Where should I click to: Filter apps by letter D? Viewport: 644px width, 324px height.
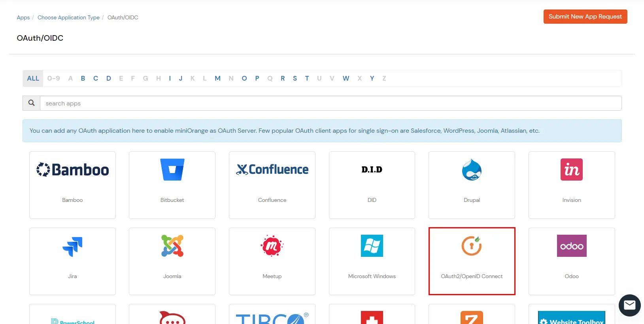click(109, 78)
